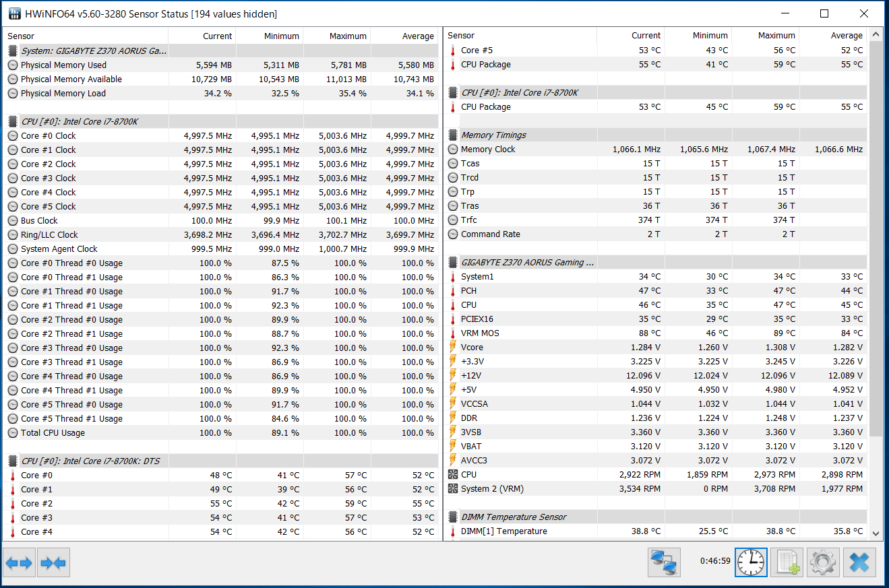The image size is (889, 588).
Task: Click the left pane Sensor column header
Action: 86,36
